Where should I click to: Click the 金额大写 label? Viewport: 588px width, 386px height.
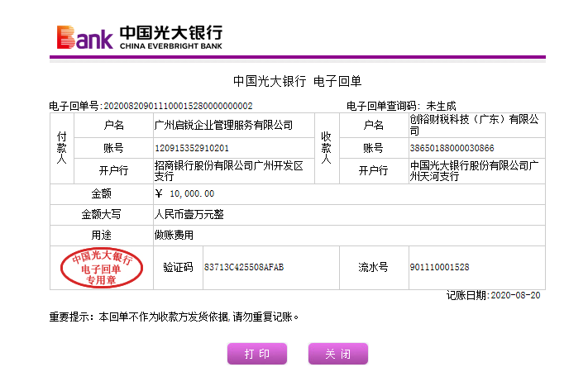pos(101,214)
